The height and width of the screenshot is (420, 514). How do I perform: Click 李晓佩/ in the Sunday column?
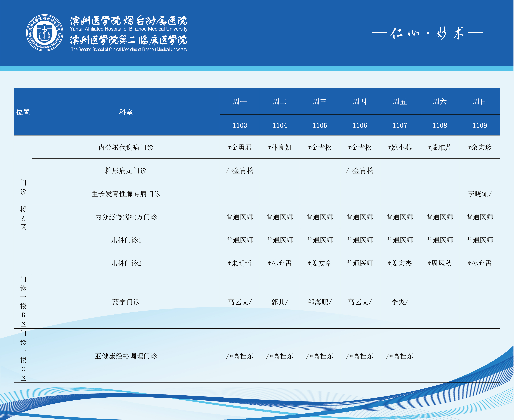pyautogui.click(x=479, y=194)
